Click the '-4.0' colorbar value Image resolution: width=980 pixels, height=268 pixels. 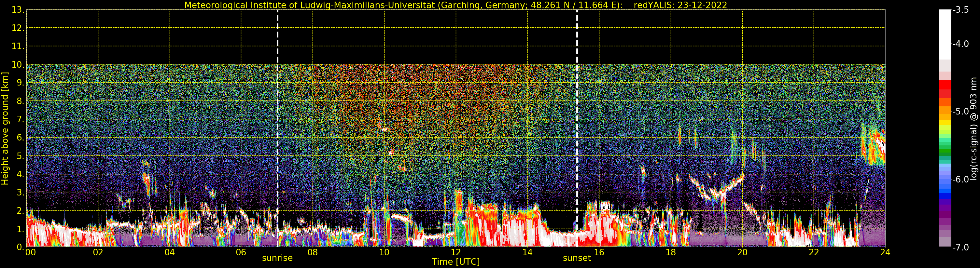click(960, 44)
